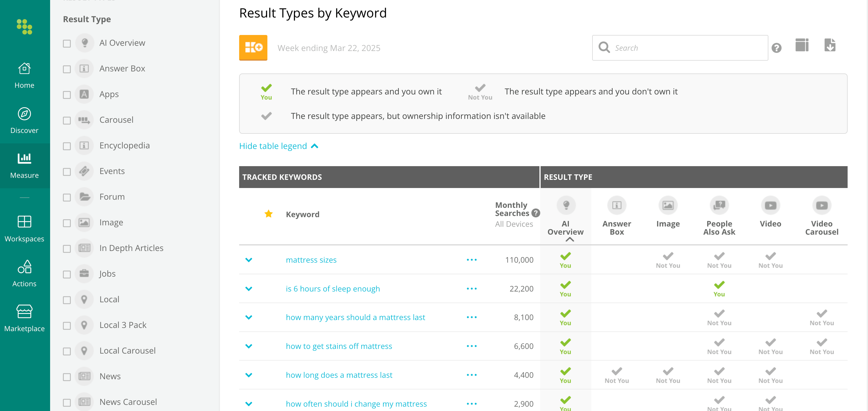Expand how to get stains off mattress row

click(249, 346)
